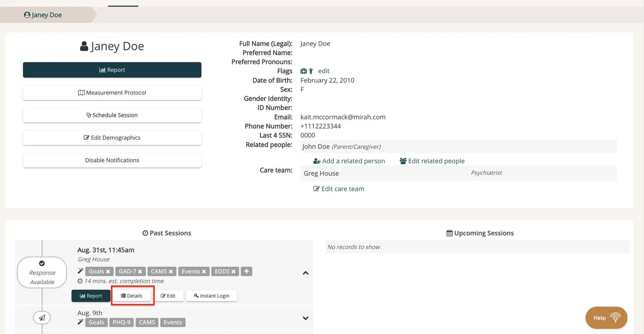Click the medical kit flag icon
The width and height of the screenshot is (644, 334).
click(304, 71)
